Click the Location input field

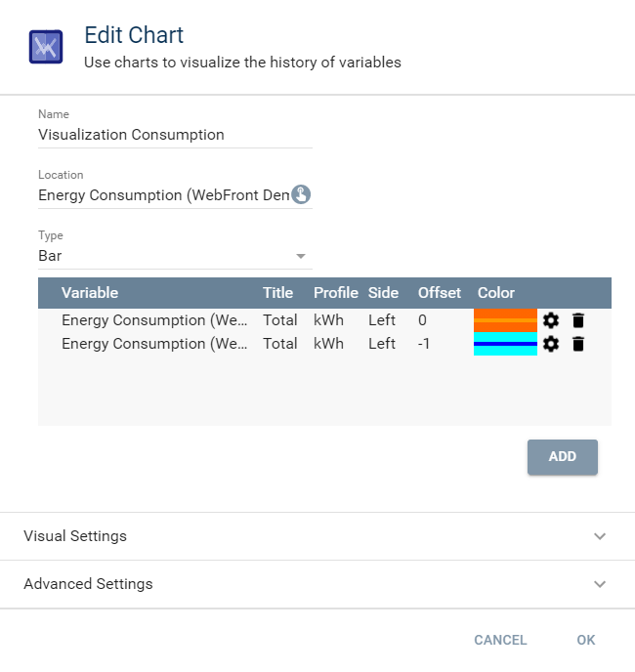tap(162, 195)
